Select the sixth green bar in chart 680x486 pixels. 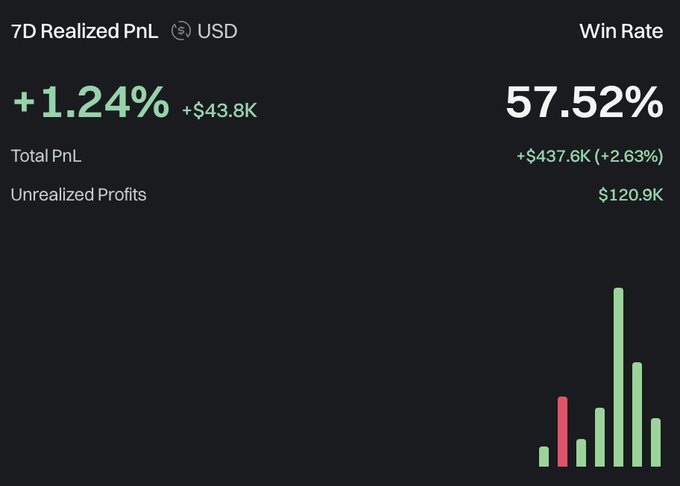tap(637, 414)
